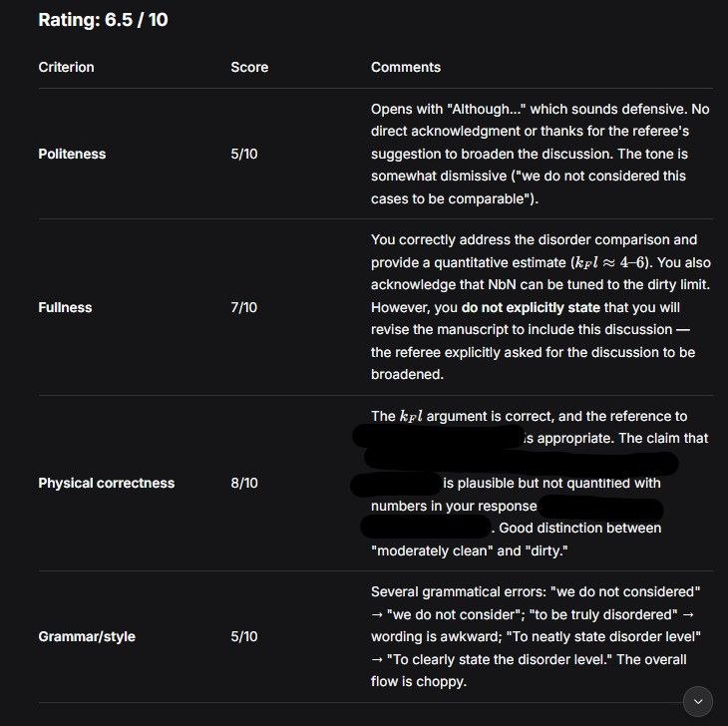The image size is (728, 726).
Task: Click the 'You correctly address the disorder' comment
Action: (x=541, y=307)
